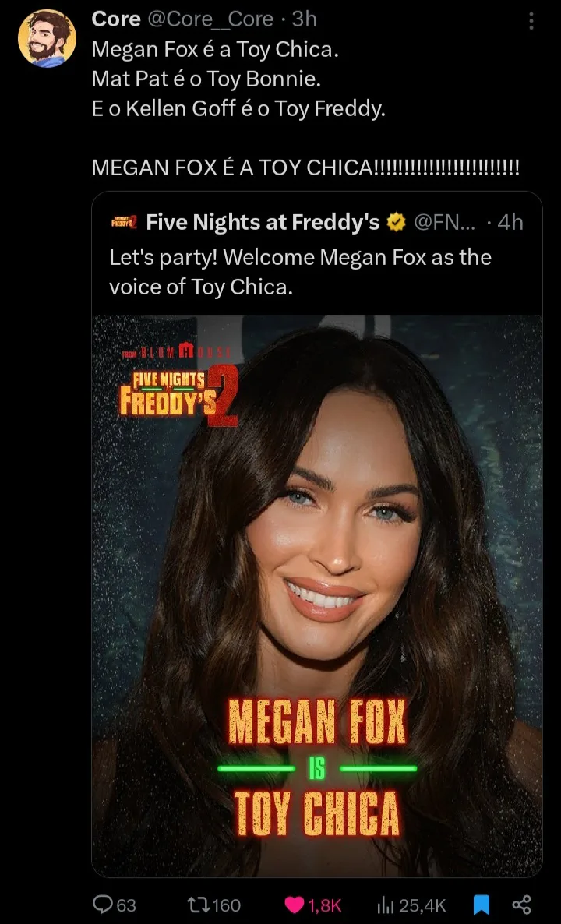This screenshot has width=561, height=924.
Task: Tap the reply speech bubble icon
Action: pos(104,904)
